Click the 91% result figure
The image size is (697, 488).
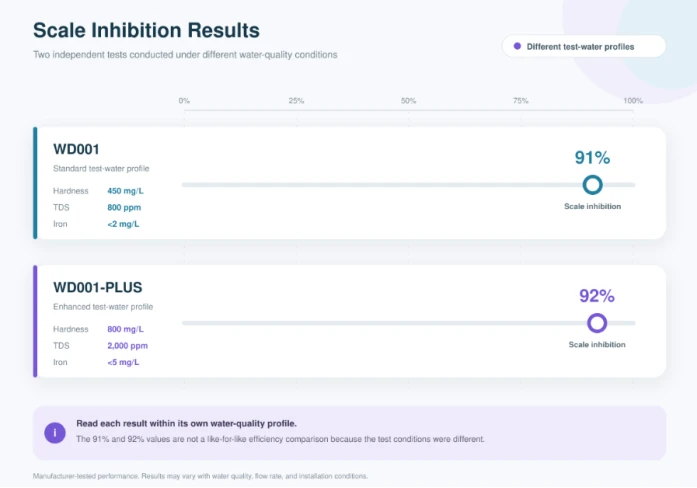(x=593, y=158)
